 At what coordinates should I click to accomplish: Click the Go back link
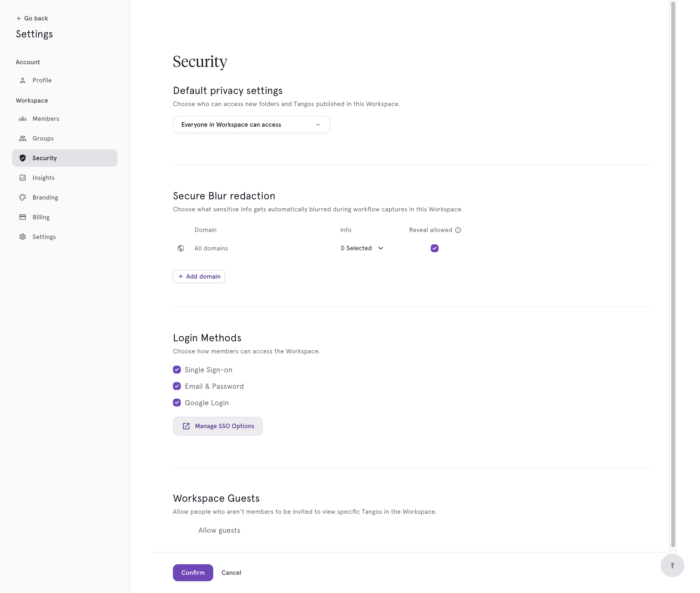[32, 18]
